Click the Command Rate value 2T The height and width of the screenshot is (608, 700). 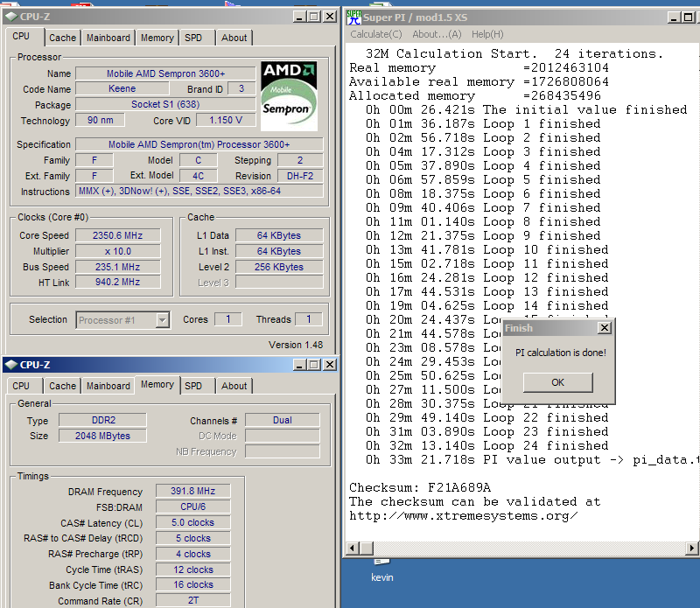pos(192,600)
